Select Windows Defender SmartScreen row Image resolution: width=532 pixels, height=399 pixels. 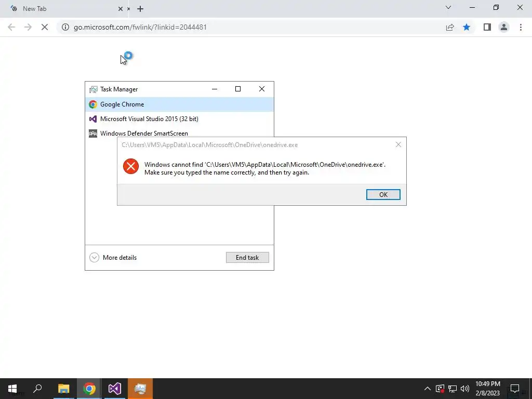[179, 133]
